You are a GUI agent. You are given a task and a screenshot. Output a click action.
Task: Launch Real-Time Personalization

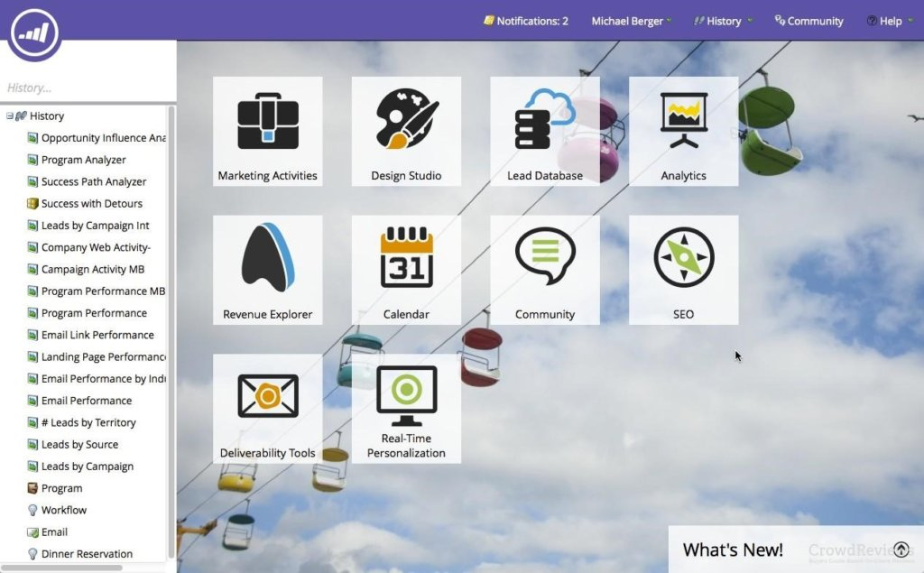tap(406, 408)
